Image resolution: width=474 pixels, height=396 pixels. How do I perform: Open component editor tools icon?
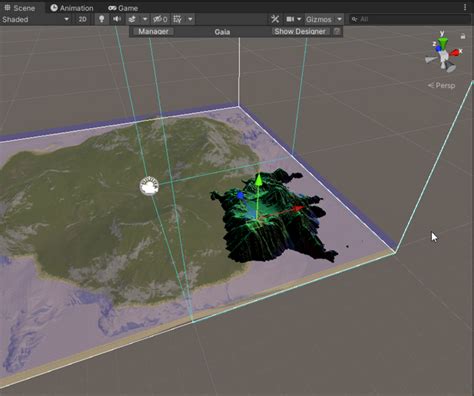275,19
